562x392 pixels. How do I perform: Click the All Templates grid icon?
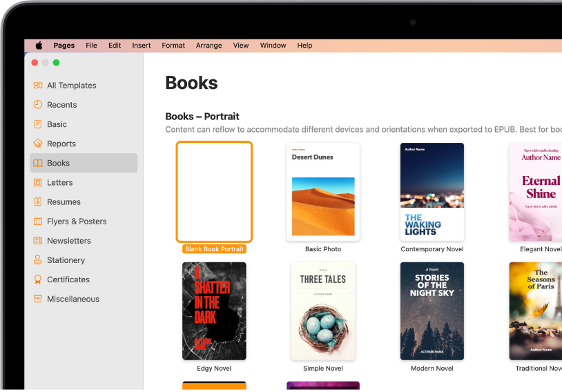(x=38, y=86)
